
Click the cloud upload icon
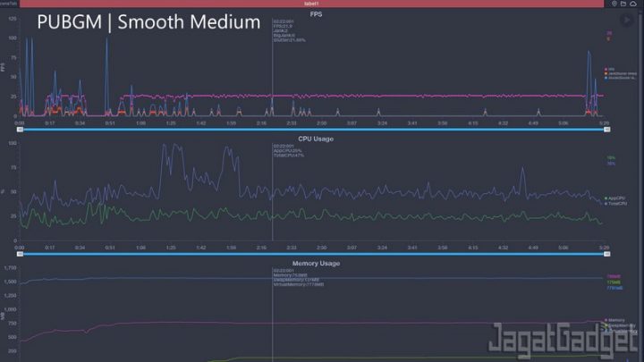[x=633, y=4]
